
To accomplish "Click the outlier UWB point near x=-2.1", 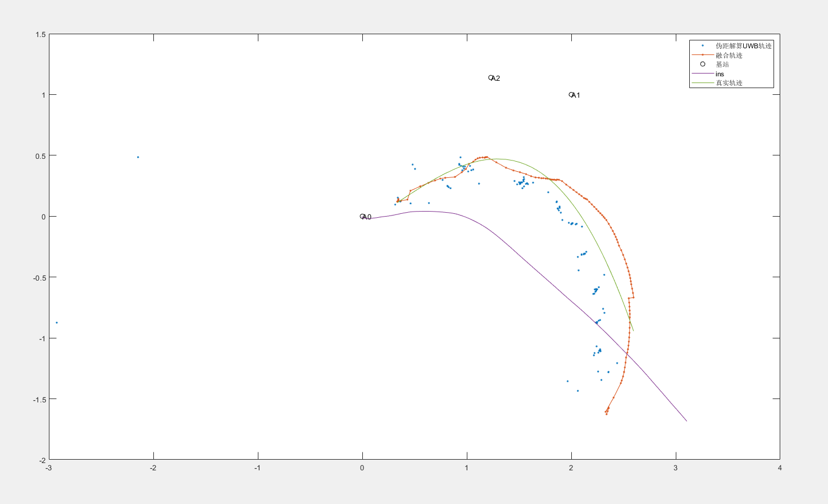I will 138,157.
